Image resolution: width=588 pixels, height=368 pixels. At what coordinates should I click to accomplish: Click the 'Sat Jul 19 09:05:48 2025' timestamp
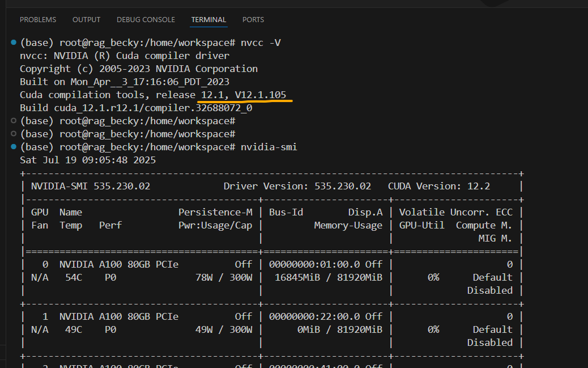pos(88,160)
